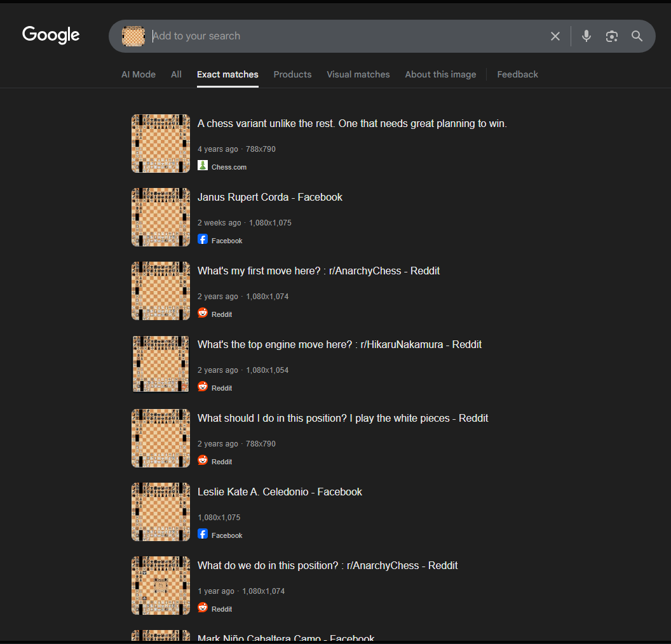The height and width of the screenshot is (644, 671).
Task: Click the Chess.com favicon on first result
Action: point(203,166)
